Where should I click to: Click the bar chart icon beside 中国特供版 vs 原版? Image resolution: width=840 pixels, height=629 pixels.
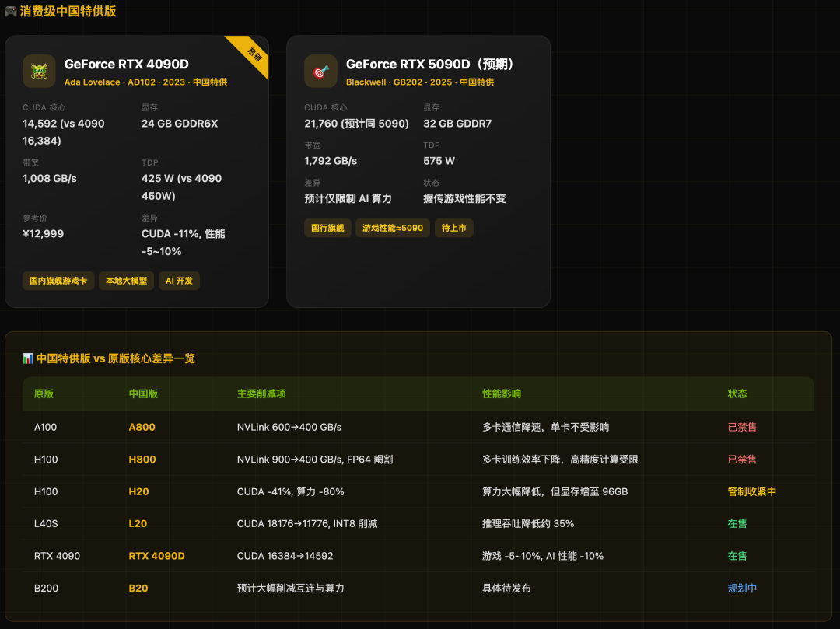click(28, 358)
